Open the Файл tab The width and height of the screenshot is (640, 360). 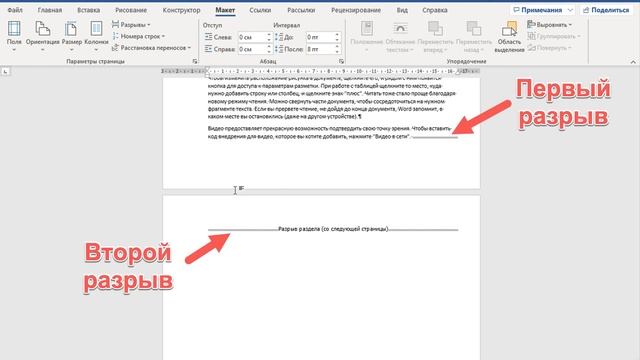coord(15,10)
